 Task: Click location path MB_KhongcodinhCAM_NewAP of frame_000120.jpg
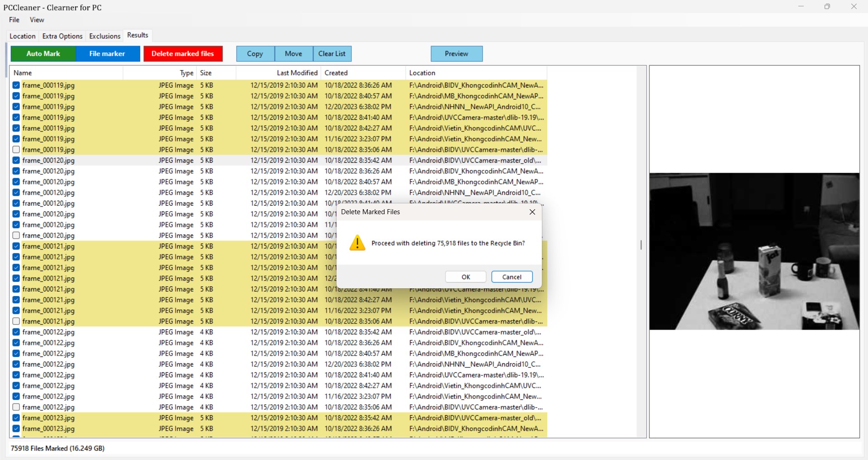pos(476,182)
